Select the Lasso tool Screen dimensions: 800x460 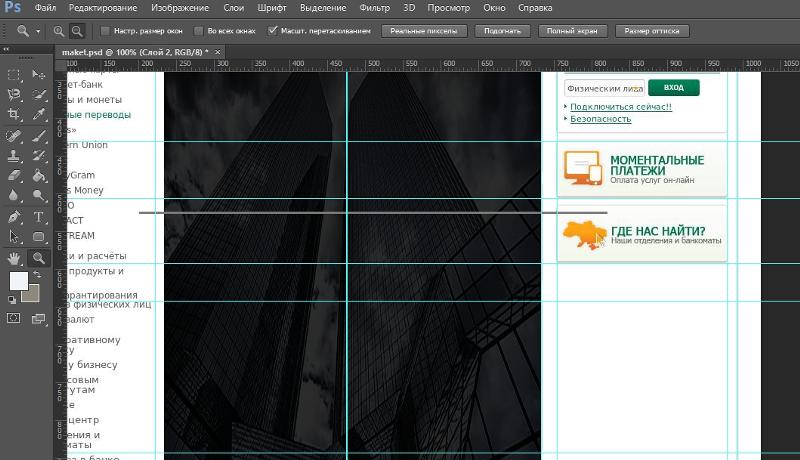coord(14,95)
